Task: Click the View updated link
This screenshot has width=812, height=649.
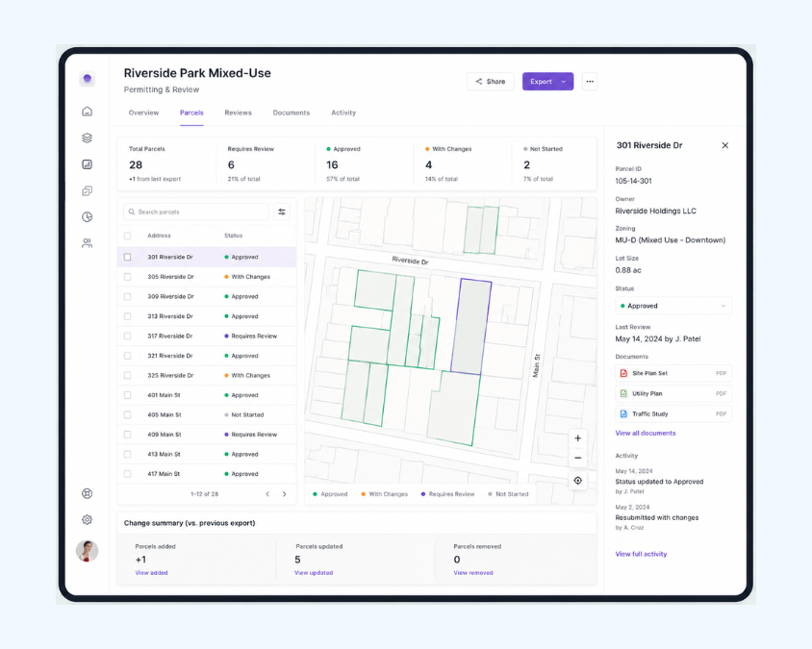Action: tap(314, 573)
